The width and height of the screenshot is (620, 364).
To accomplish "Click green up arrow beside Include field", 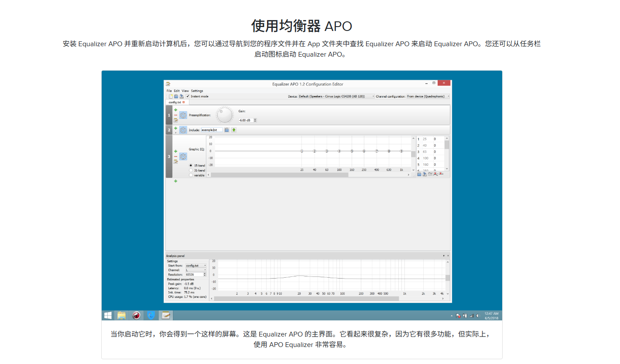I will pos(234,130).
